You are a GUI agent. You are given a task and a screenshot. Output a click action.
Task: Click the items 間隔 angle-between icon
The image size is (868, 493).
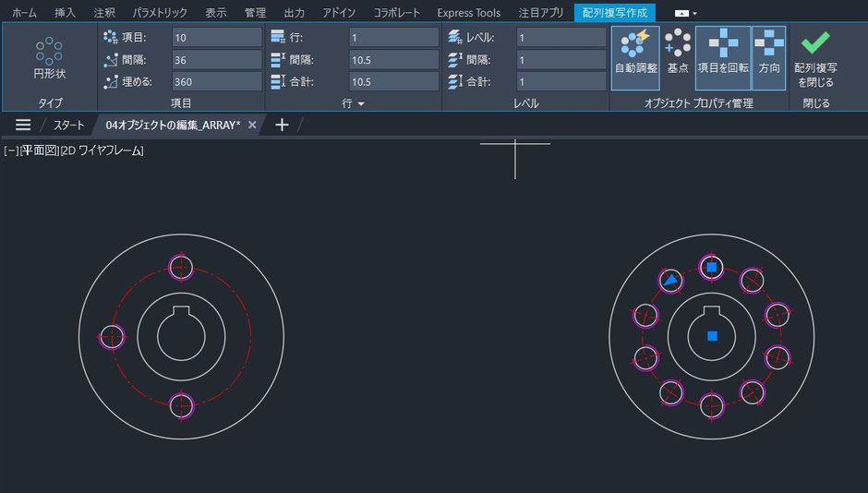coord(110,60)
